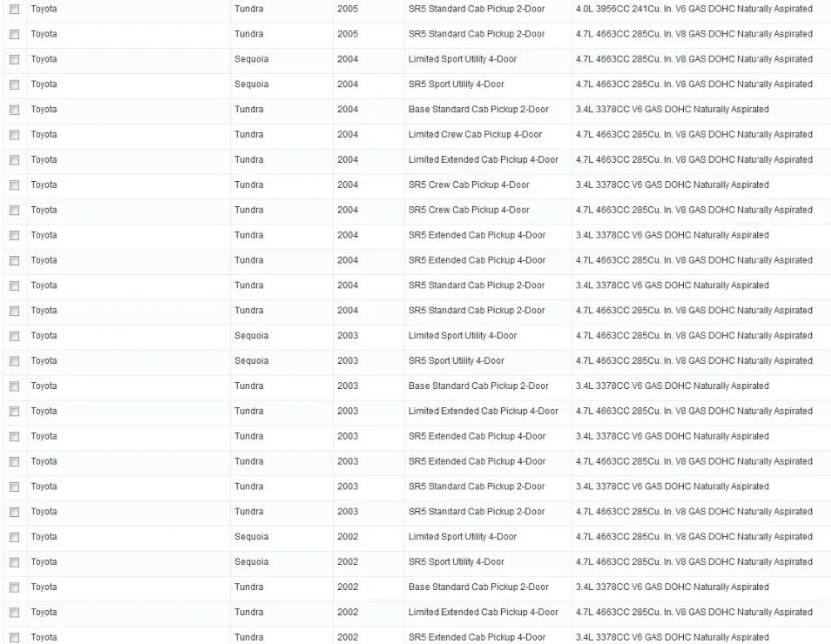Tick the 2002 Sequoia Limited Sport Utility checkbox
The height and width of the screenshot is (644, 831).
point(14,538)
